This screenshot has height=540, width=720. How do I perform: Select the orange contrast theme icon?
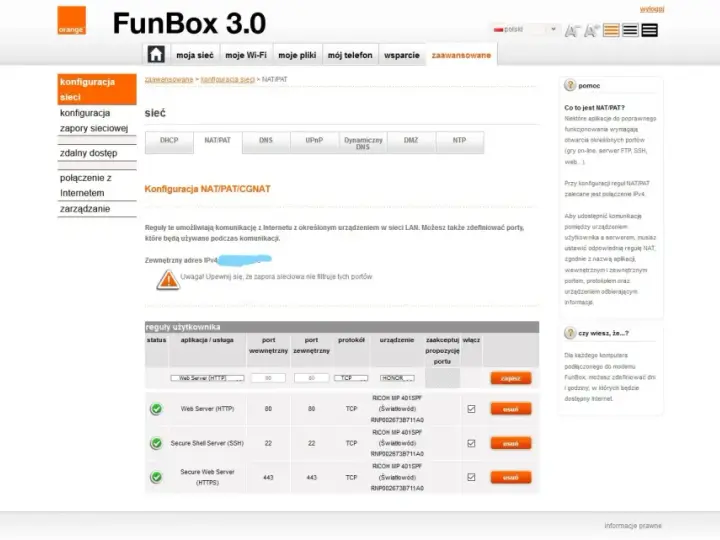tap(611, 30)
